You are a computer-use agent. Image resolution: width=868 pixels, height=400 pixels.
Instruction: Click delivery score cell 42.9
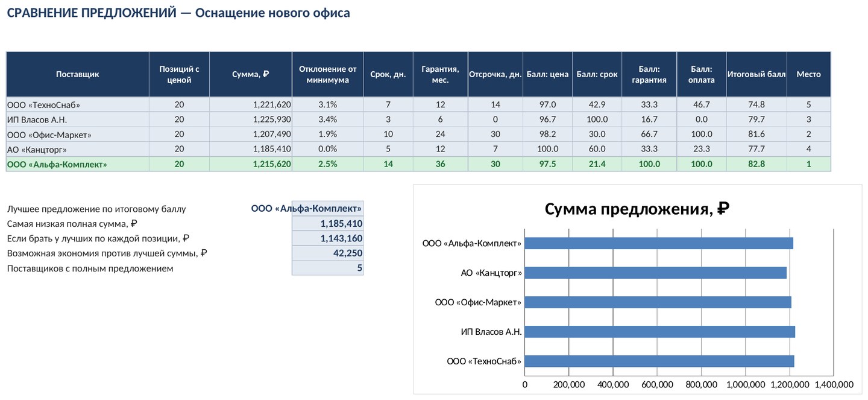point(597,104)
